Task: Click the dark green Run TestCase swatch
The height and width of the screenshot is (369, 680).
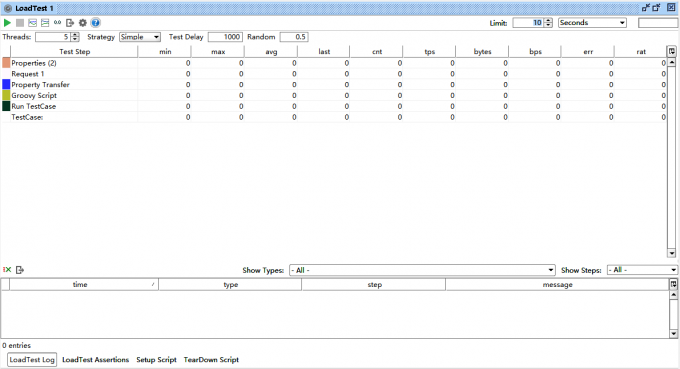Action: click(x=6, y=106)
